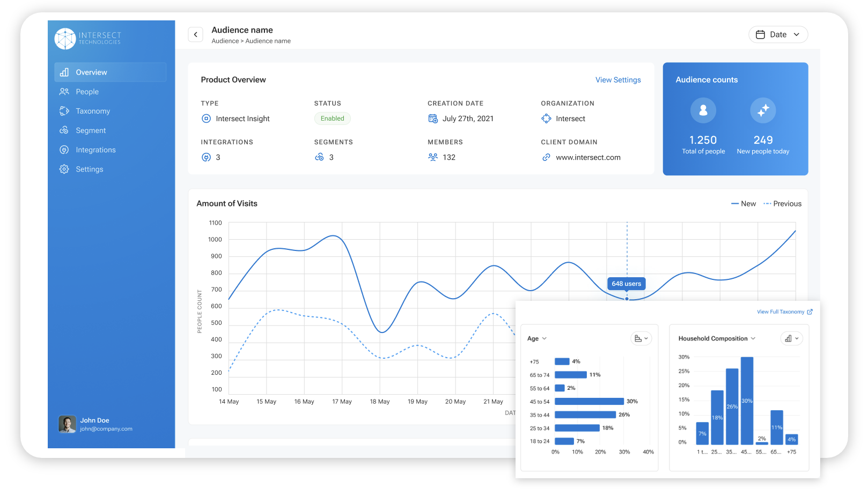868x496 pixels.
Task: Click the 249 New people today value
Action: pos(763,140)
